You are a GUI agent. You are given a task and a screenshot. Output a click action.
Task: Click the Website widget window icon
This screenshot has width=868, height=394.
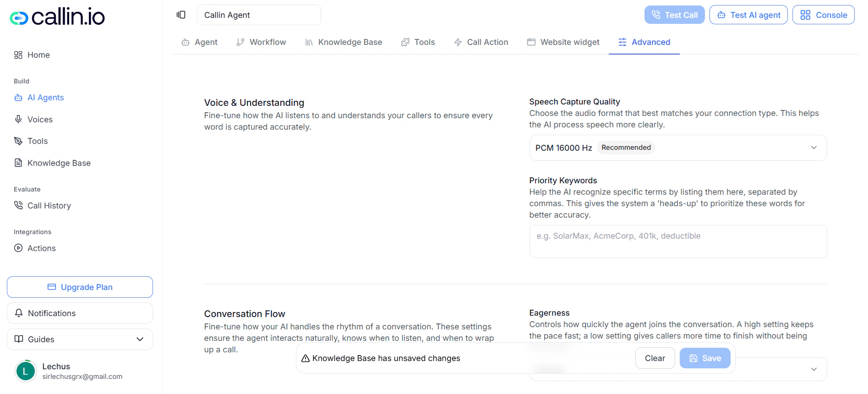(x=531, y=42)
